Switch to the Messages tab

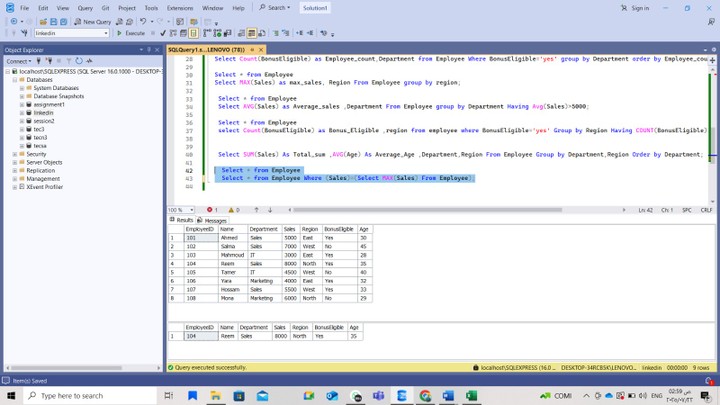tap(214, 220)
